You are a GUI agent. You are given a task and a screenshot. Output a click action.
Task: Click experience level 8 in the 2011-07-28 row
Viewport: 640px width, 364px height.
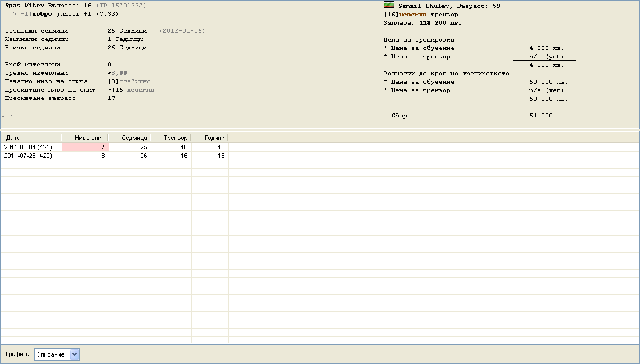point(85,156)
